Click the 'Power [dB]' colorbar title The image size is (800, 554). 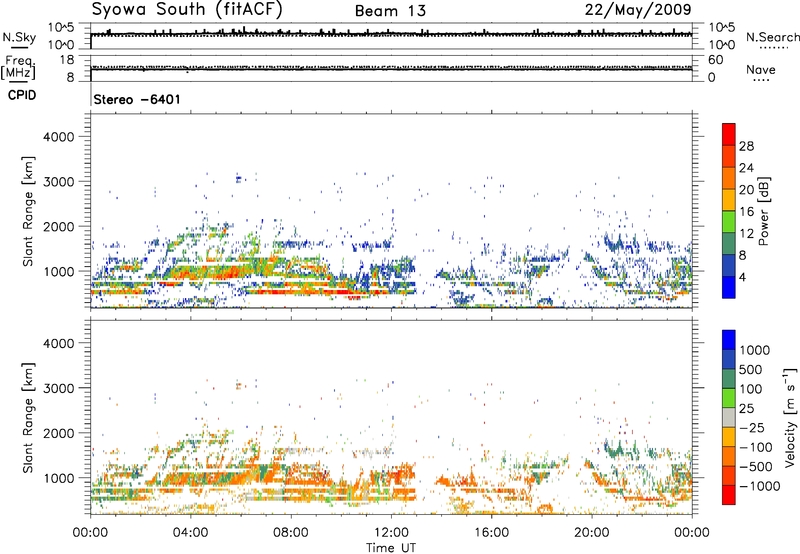tap(763, 211)
